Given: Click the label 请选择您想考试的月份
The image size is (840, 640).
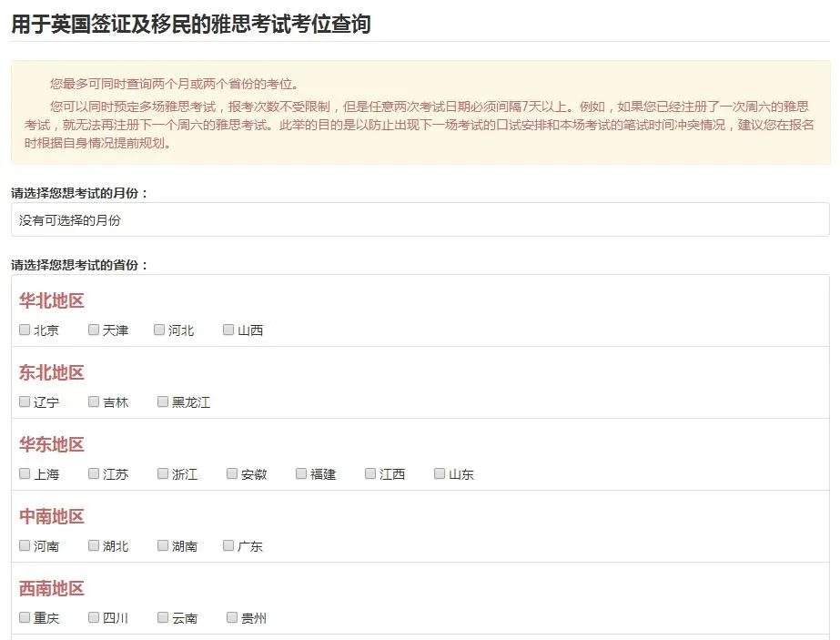Looking at the screenshot, I should [x=79, y=193].
